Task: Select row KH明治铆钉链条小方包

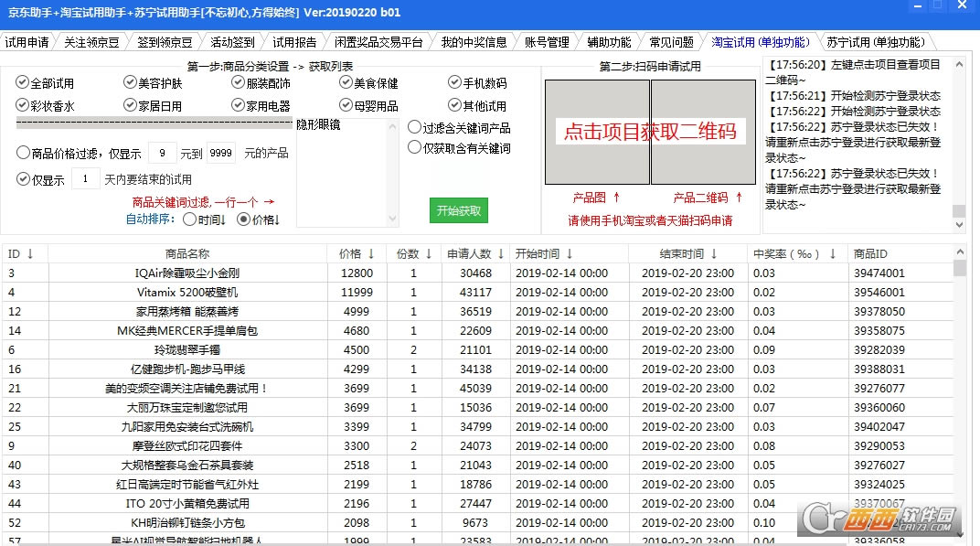Action: pos(478,523)
